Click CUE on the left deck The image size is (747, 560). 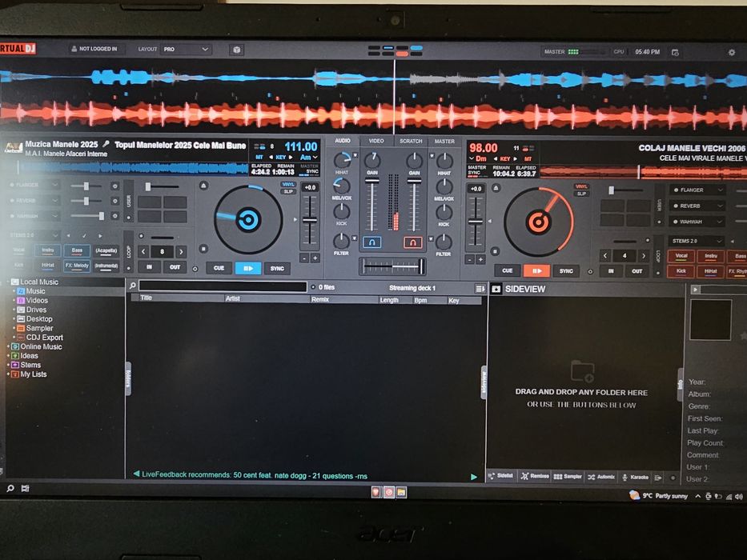tap(219, 268)
